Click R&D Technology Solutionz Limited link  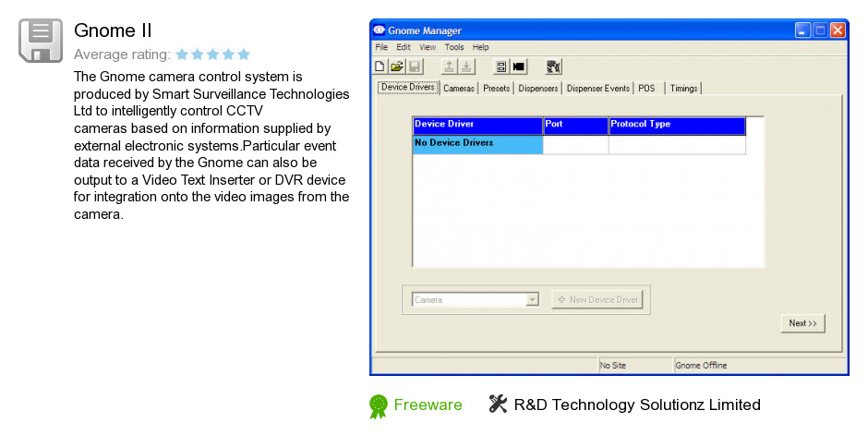pos(637,405)
